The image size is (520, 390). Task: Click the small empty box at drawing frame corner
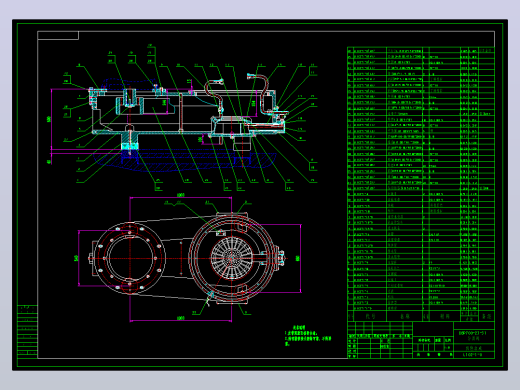point(58,35)
